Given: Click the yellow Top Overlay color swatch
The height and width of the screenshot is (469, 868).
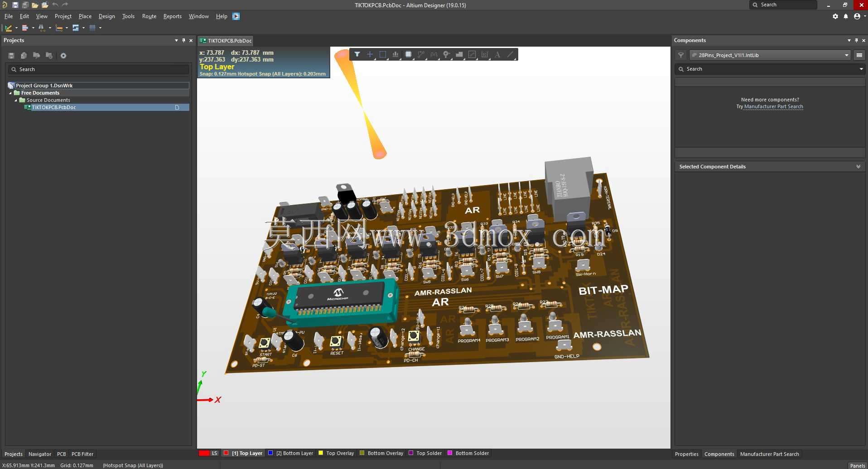Looking at the screenshot, I should point(321,453).
